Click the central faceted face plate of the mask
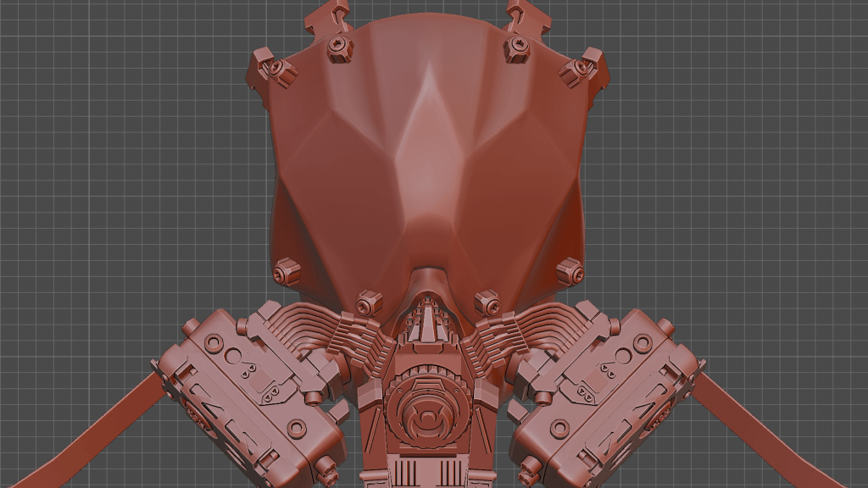Screen dimensions: 868x488 click(x=428, y=161)
